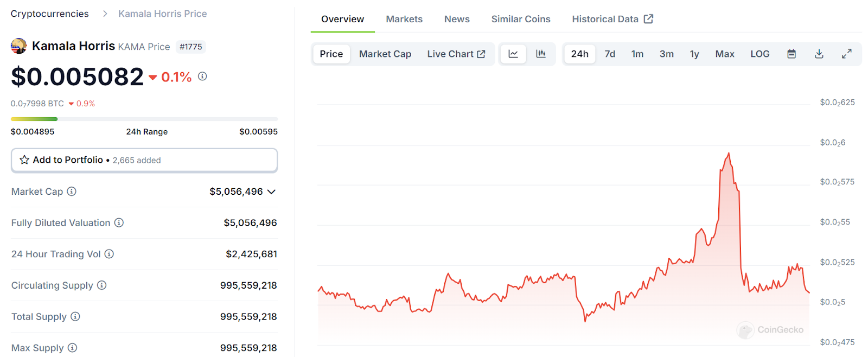868x357 pixels.
Task: Open Live Chart link
Action: 456,54
